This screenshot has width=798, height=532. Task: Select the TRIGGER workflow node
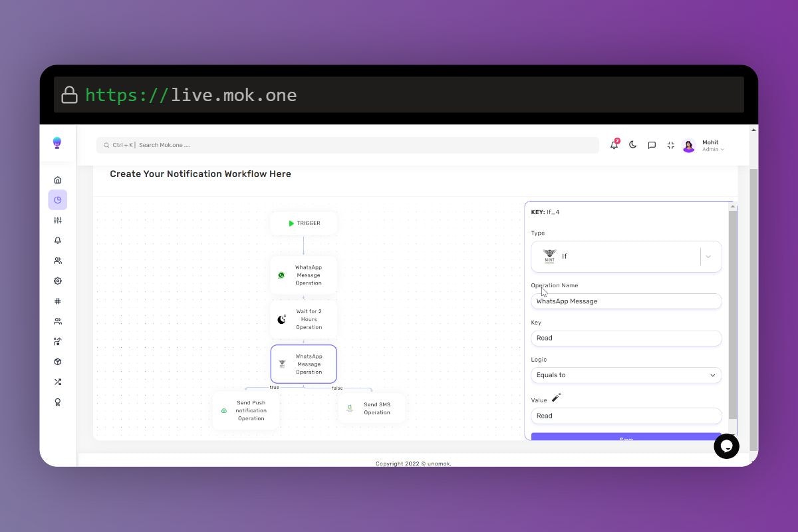coord(304,223)
